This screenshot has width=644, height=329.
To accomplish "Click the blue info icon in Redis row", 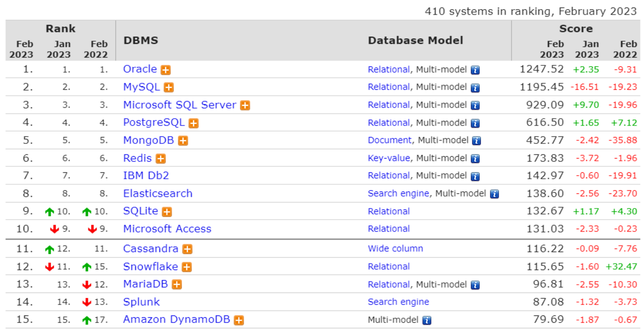I will 475,159.
